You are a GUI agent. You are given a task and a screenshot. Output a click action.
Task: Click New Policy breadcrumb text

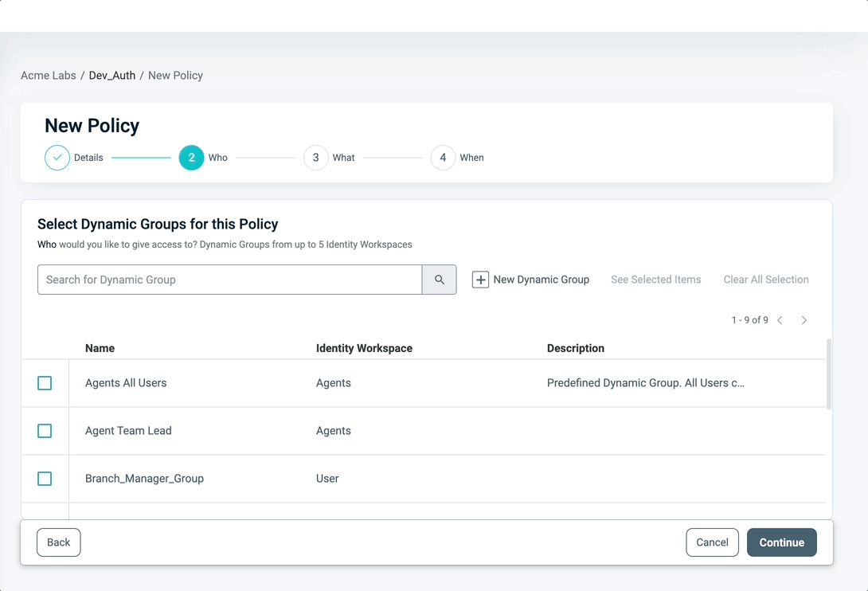(175, 76)
